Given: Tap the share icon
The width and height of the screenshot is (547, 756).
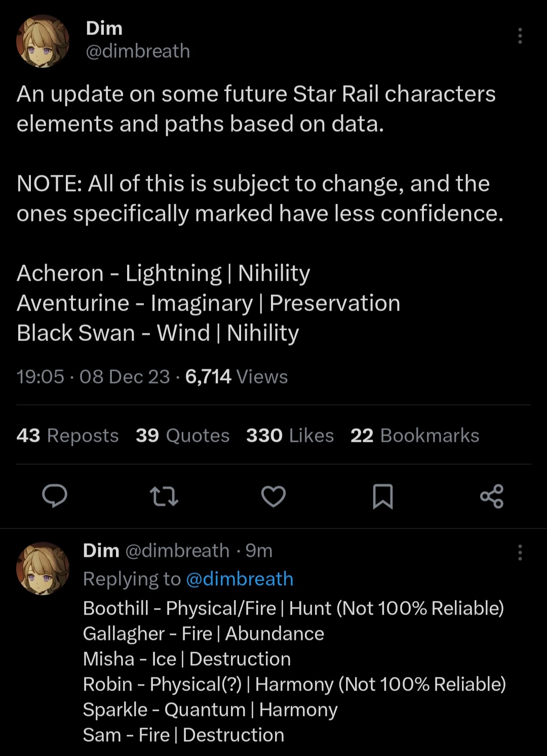Looking at the screenshot, I should click(492, 496).
